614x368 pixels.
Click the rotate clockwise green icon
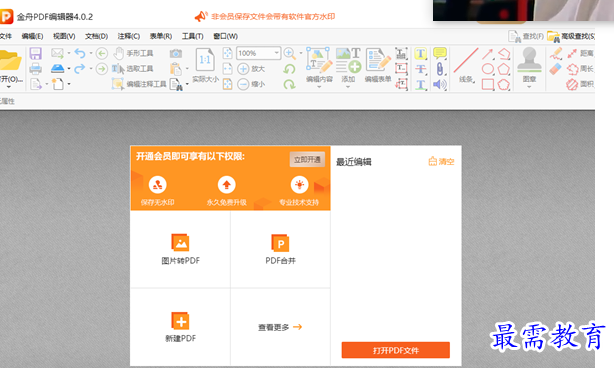pyautogui.click(x=289, y=84)
